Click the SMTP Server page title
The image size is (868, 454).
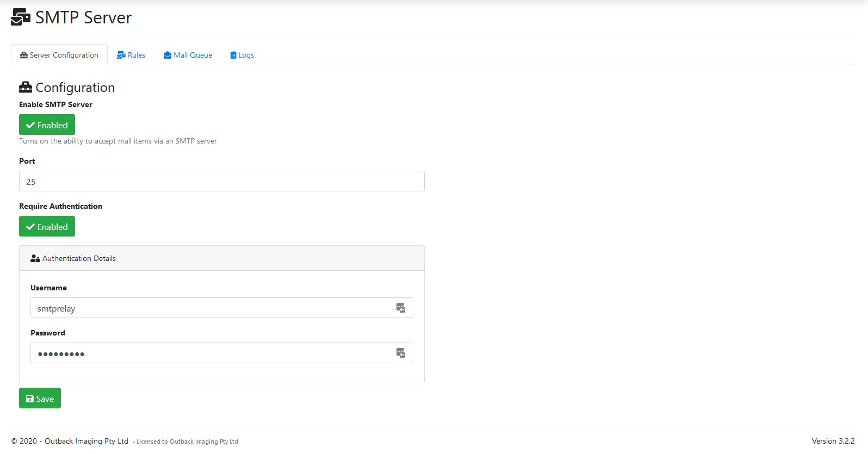[83, 17]
